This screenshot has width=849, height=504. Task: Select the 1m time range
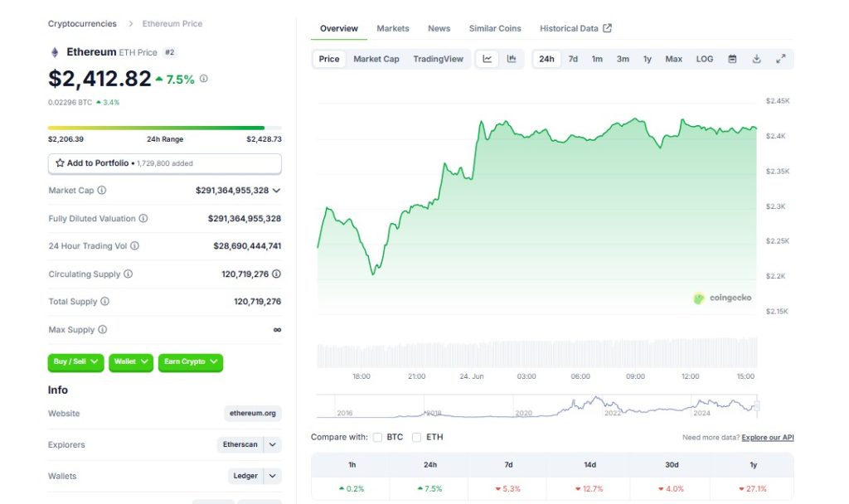click(x=597, y=59)
